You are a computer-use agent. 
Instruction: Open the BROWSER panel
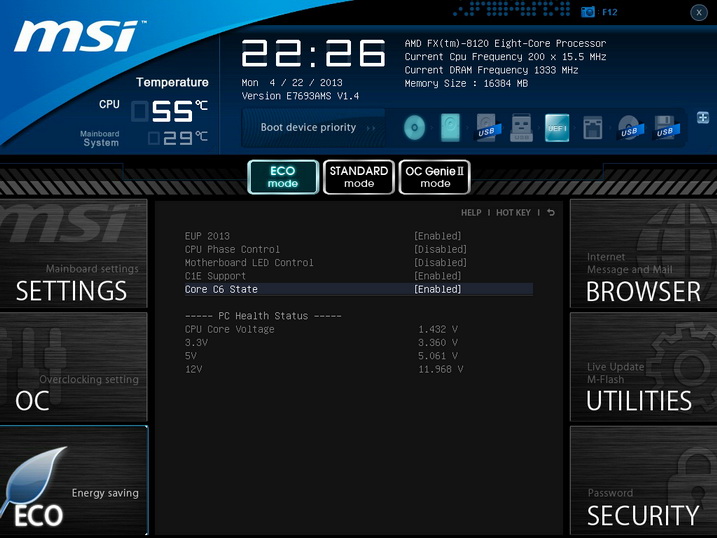point(643,254)
